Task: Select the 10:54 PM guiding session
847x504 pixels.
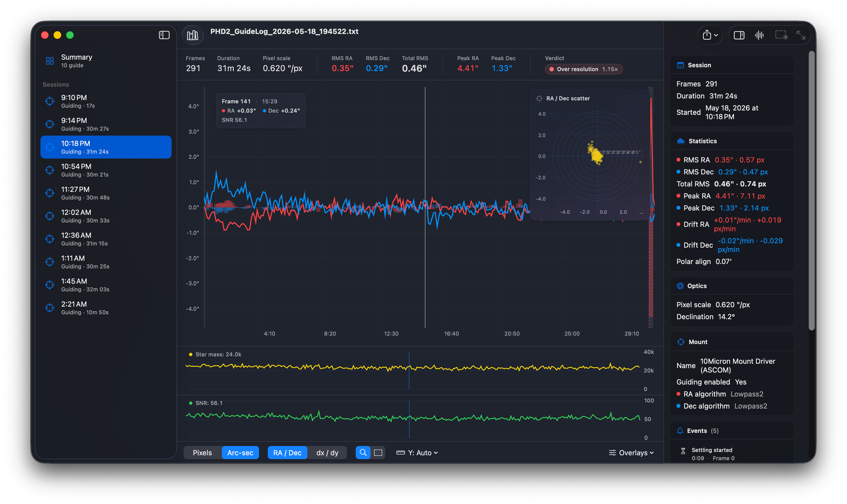Action: pos(106,170)
